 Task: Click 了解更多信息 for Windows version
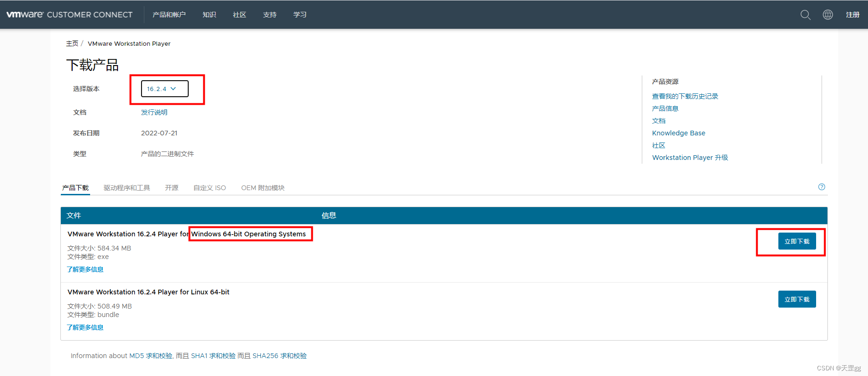[x=85, y=269]
